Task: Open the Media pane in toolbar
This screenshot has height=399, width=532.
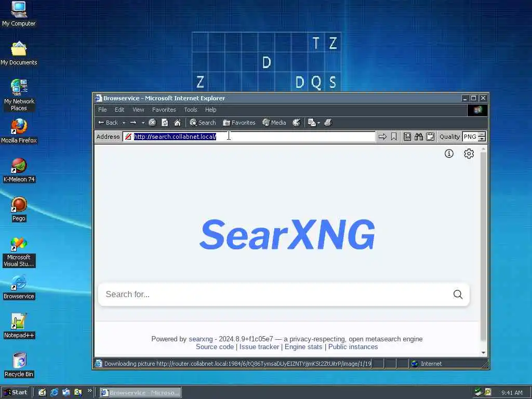Action: (x=274, y=123)
